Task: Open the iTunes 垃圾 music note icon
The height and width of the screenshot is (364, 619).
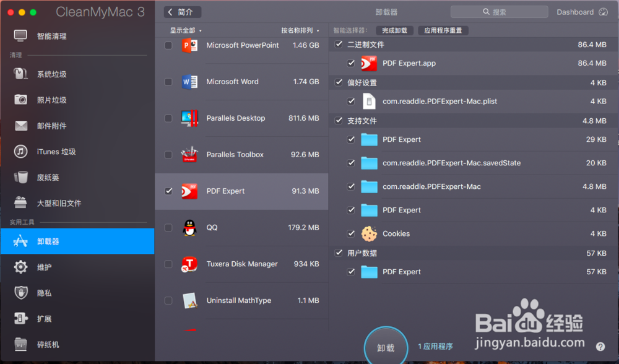Action: (x=20, y=151)
